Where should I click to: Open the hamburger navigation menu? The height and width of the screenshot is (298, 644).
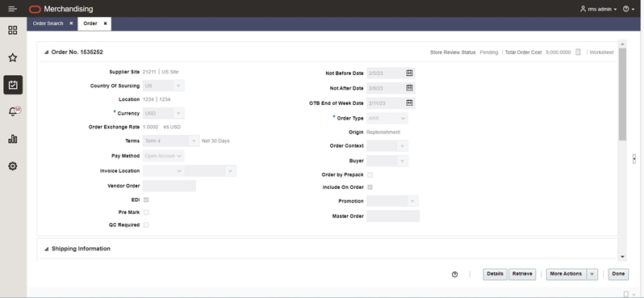[12, 9]
